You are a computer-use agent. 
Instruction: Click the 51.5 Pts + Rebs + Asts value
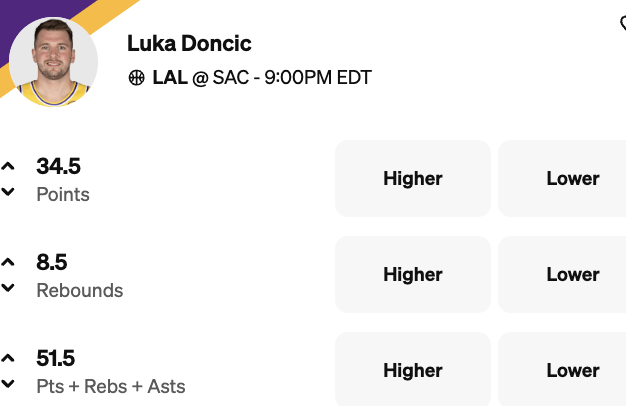click(56, 358)
